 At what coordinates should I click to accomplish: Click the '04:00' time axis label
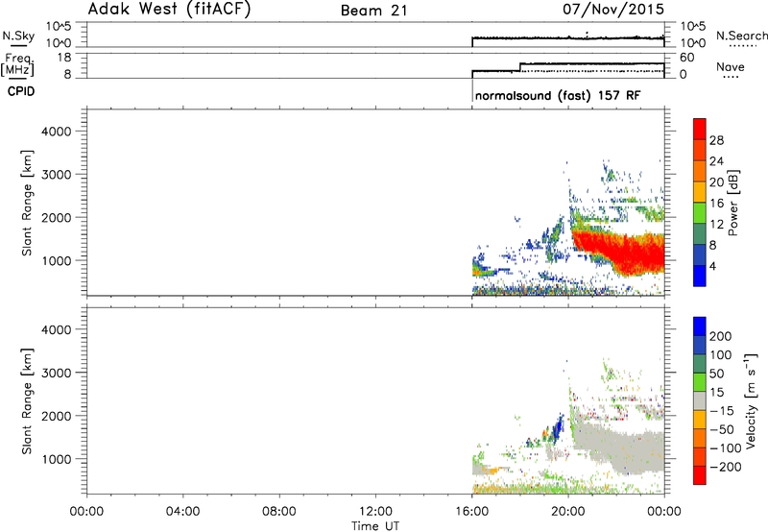click(x=182, y=512)
